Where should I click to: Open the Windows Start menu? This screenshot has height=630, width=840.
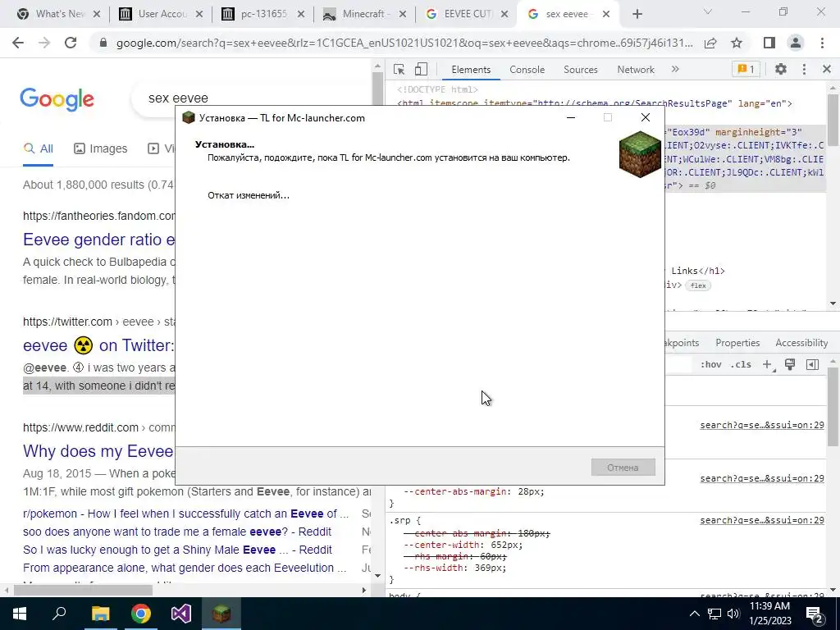(x=20, y=614)
